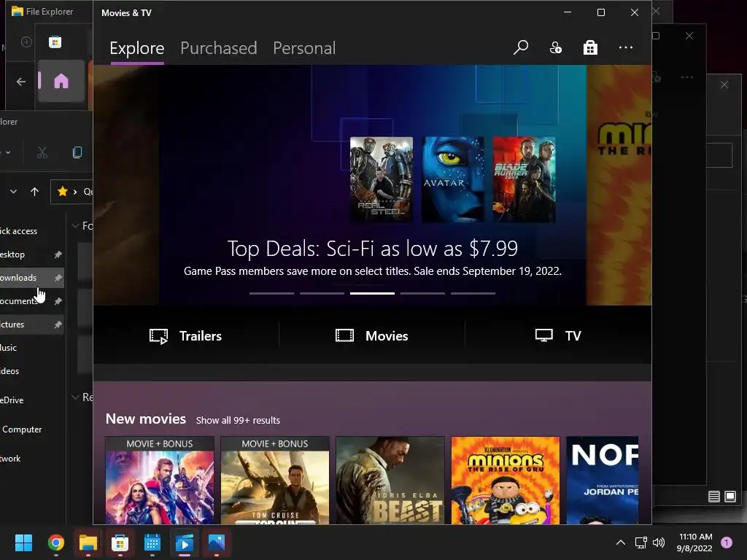Open the Thor movie + bonus card
This screenshot has height=560, width=747.
[x=160, y=480]
